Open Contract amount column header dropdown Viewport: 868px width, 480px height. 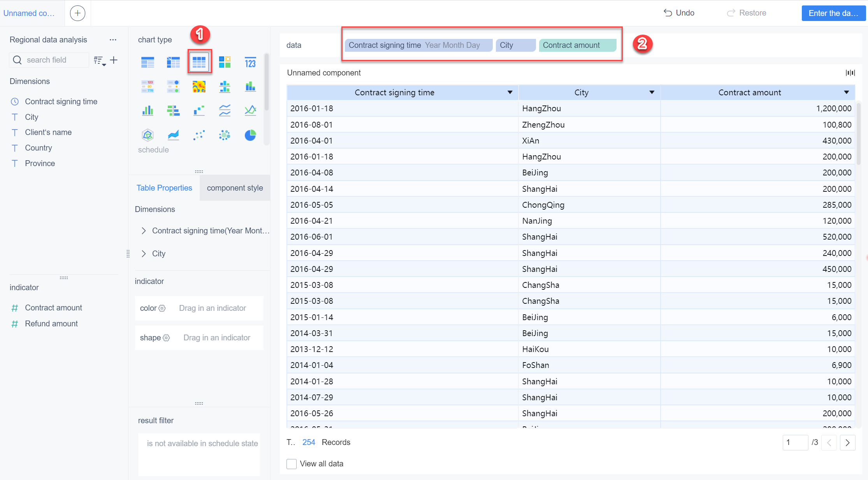(x=846, y=93)
